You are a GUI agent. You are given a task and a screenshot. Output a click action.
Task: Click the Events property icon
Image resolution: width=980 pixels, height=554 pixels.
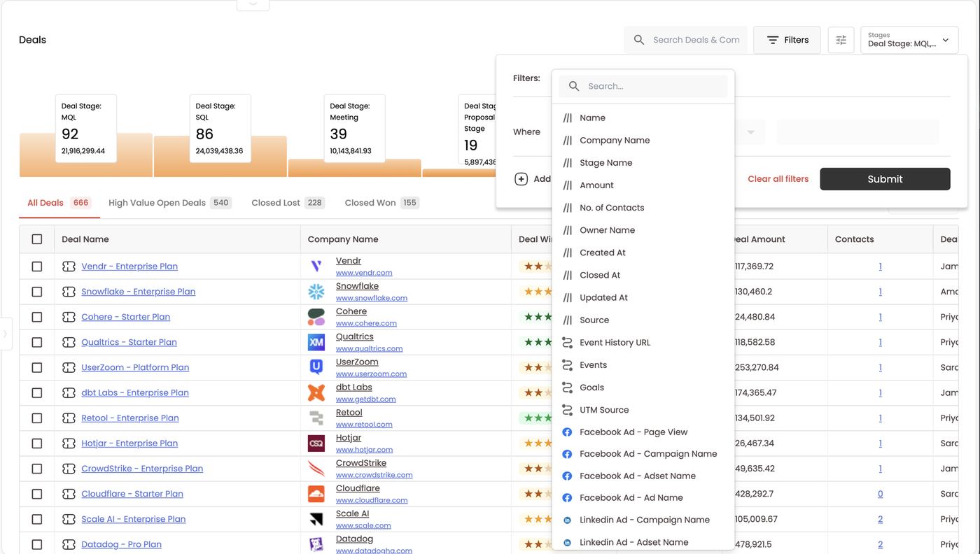point(567,365)
